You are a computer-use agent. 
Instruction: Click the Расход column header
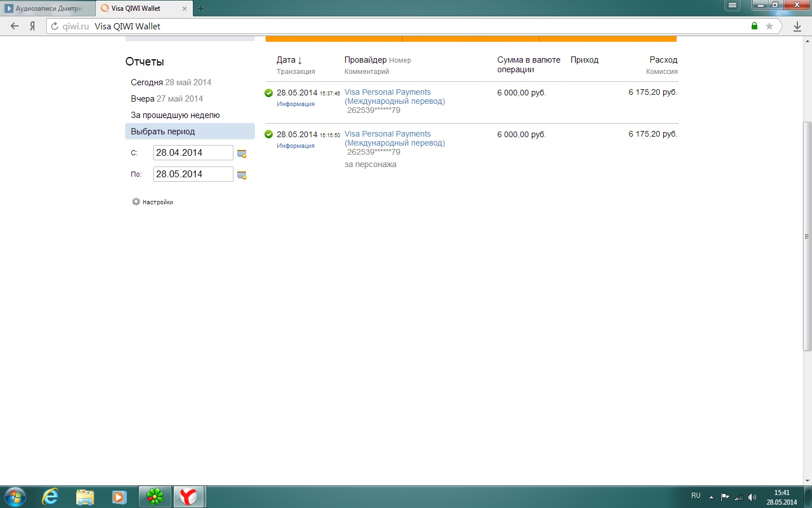click(663, 60)
